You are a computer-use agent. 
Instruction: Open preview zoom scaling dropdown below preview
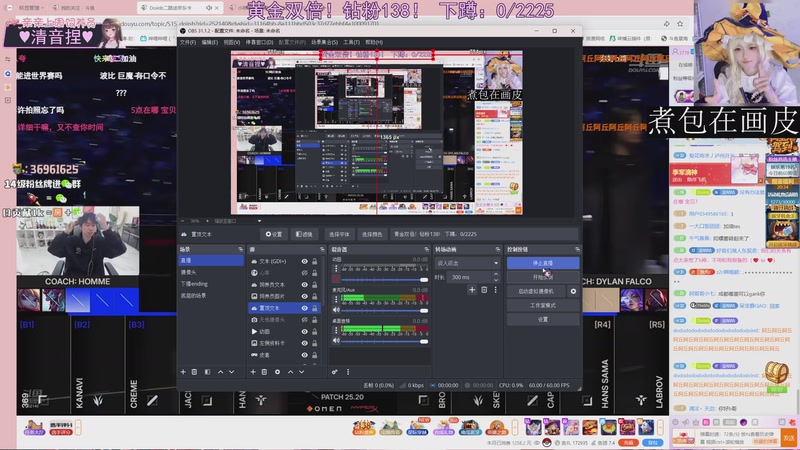[259, 221]
